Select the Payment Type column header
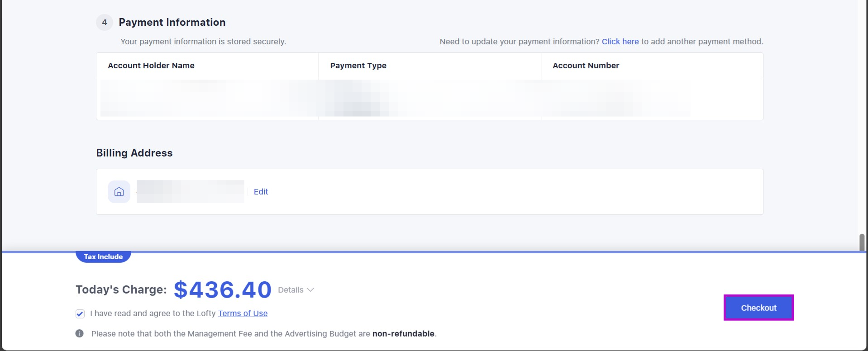Screen dimensions: 868x351 coord(358,66)
